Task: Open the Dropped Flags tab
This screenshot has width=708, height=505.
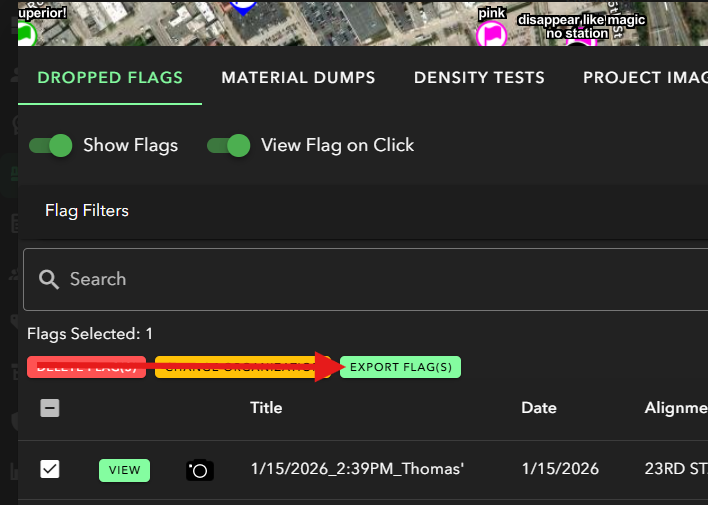Action: pos(110,78)
